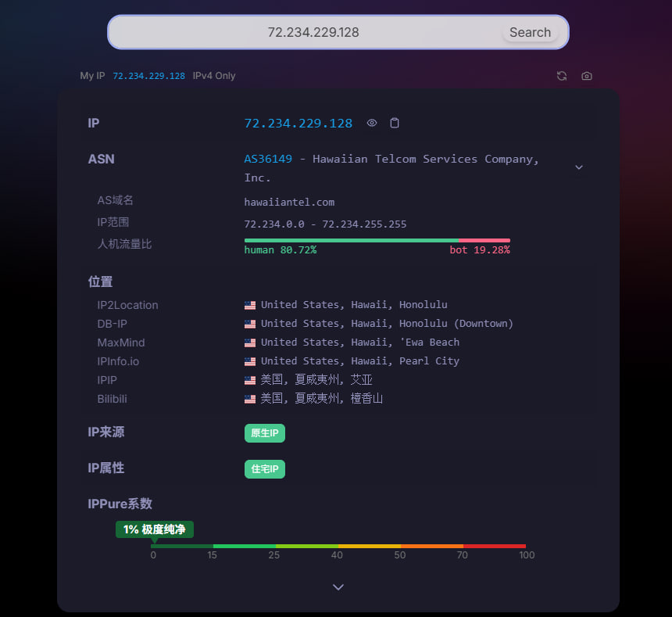Click the IPInfo.io row flag icon

pos(250,362)
